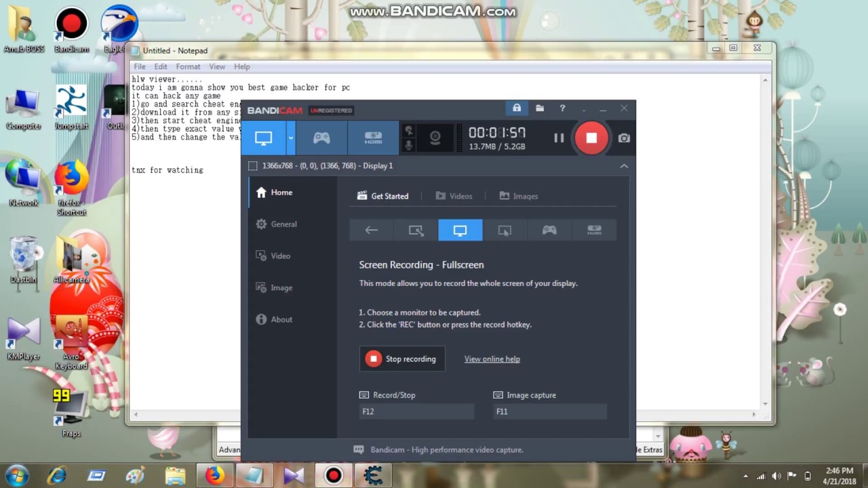Click back arrow mode button

tap(372, 230)
